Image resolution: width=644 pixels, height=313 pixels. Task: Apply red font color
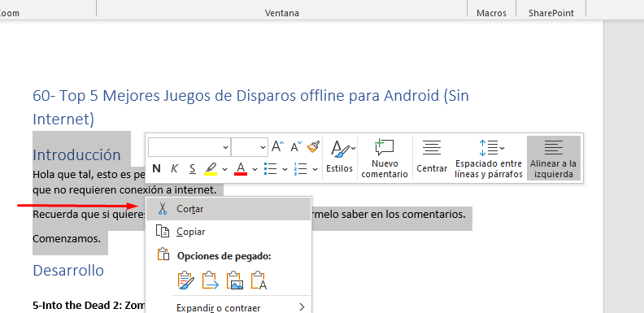[241, 169]
